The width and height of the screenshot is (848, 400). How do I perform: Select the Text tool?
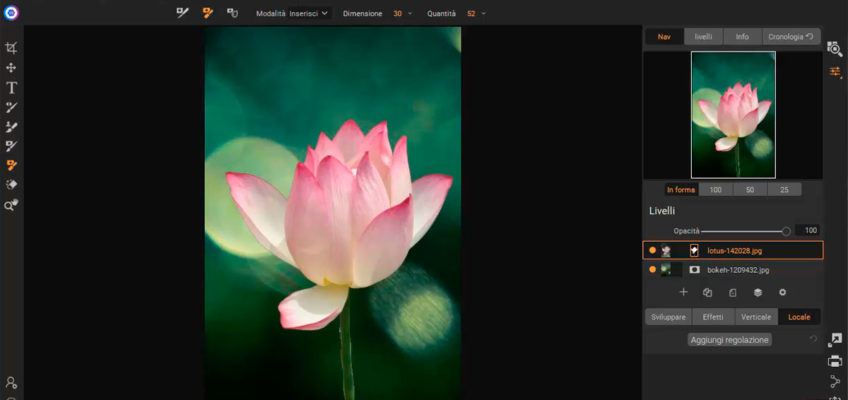pyautogui.click(x=11, y=88)
